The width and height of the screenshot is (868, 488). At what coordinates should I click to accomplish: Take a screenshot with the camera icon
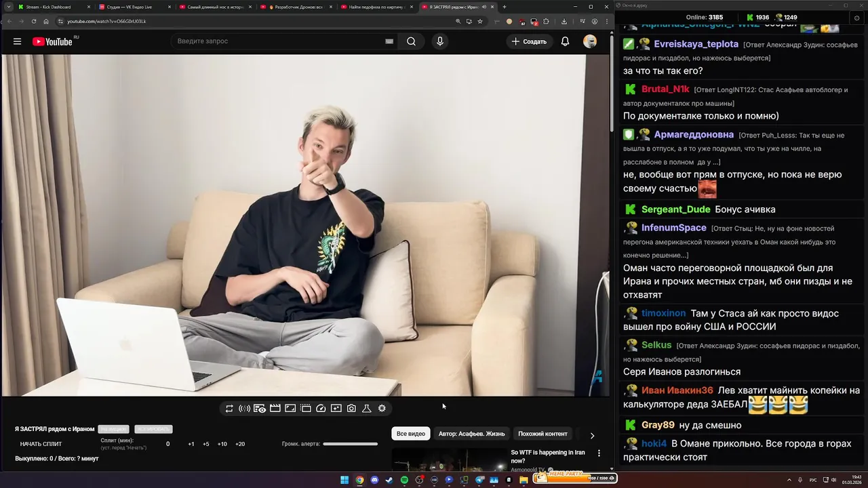(351, 408)
